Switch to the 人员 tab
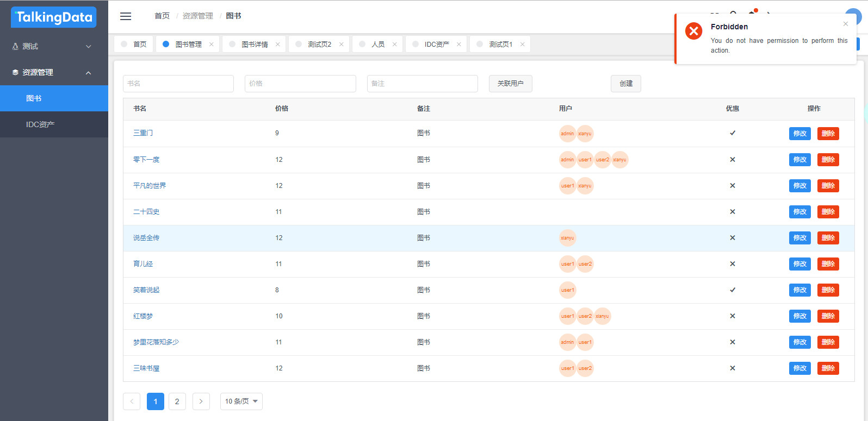The width and height of the screenshot is (868, 421). [x=378, y=45]
